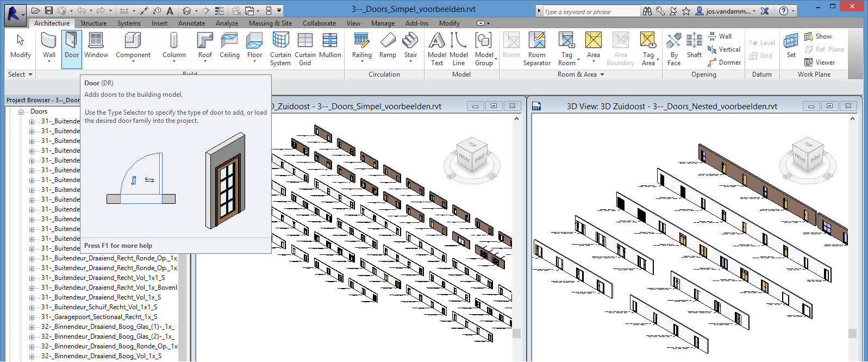
Task: Select the Tag Area tool
Action: pyautogui.click(x=648, y=48)
